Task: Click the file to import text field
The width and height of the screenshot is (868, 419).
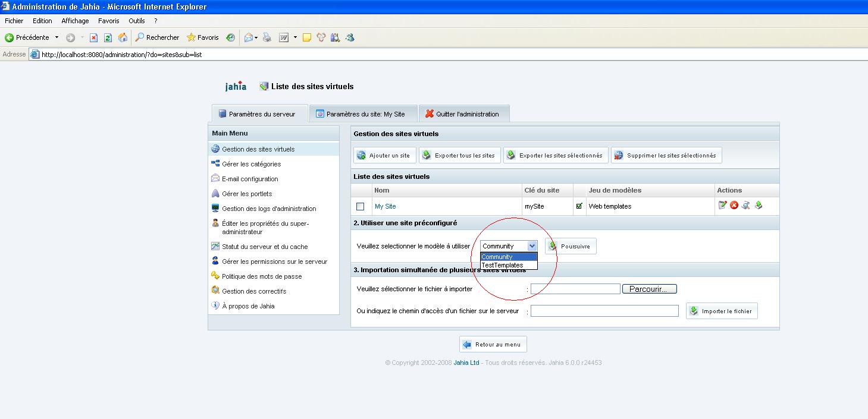Action: click(x=575, y=289)
